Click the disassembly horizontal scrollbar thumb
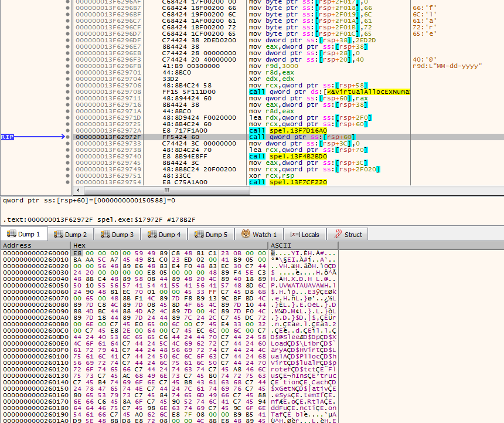The width and height of the screenshot is (504, 423). 167,191
